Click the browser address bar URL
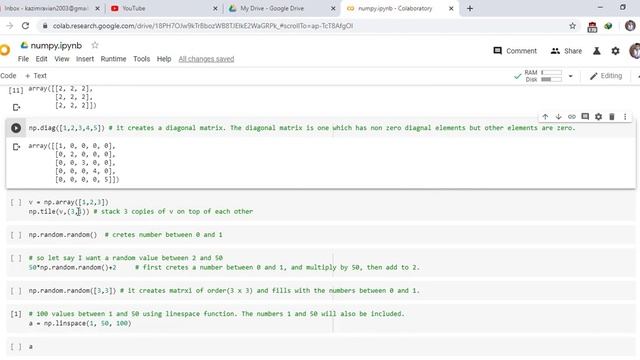 pyautogui.click(x=203, y=26)
